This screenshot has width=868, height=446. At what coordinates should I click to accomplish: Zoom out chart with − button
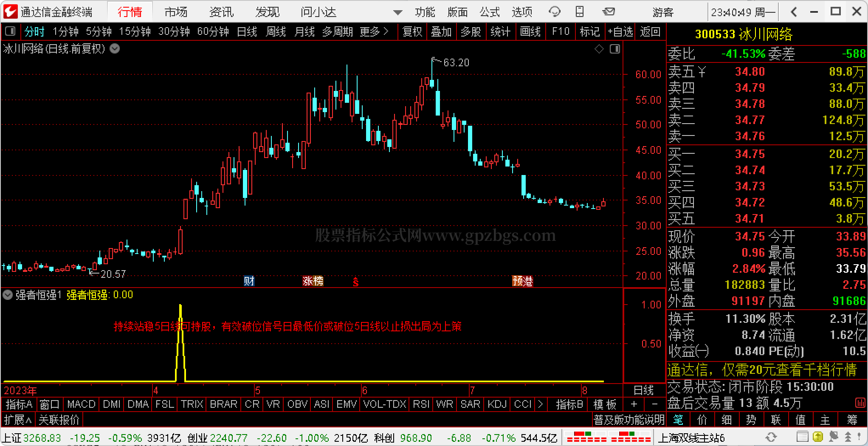[x=654, y=404]
